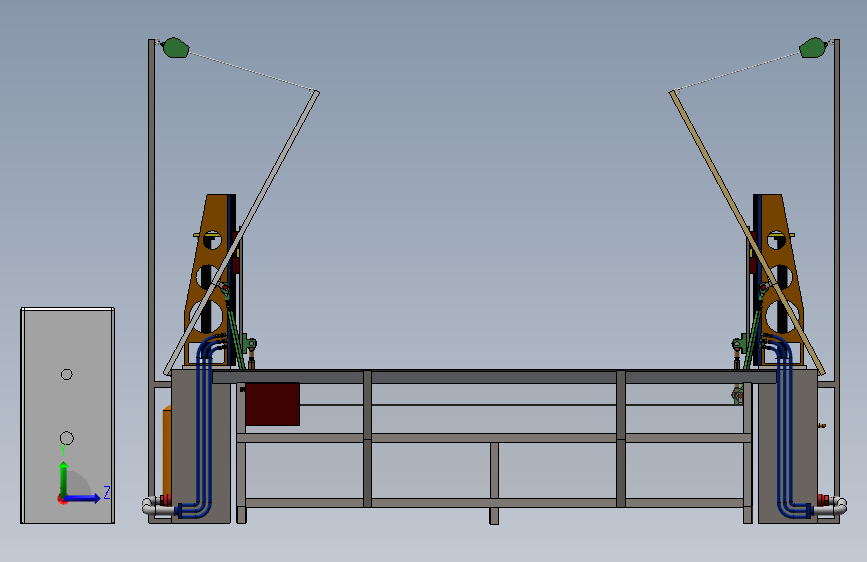Select the right blue hose bundle
The image size is (867, 562).
point(785,426)
